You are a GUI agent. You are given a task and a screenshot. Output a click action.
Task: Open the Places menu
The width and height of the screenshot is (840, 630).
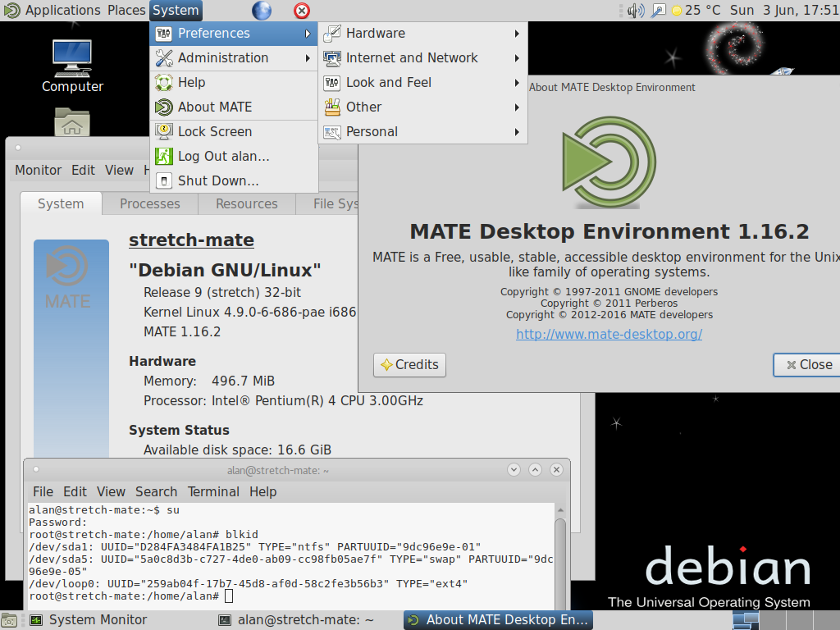click(126, 10)
